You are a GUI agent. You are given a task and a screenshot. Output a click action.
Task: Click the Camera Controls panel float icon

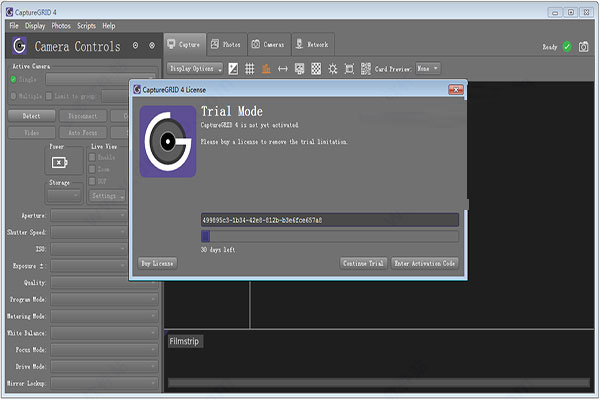tap(135, 46)
